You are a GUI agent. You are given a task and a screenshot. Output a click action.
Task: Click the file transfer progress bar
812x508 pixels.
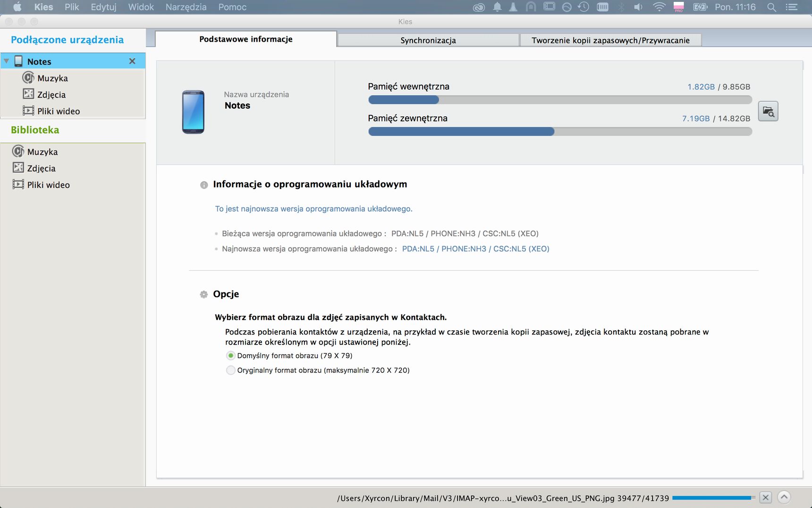pyautogui.click(x=713, y=498)
